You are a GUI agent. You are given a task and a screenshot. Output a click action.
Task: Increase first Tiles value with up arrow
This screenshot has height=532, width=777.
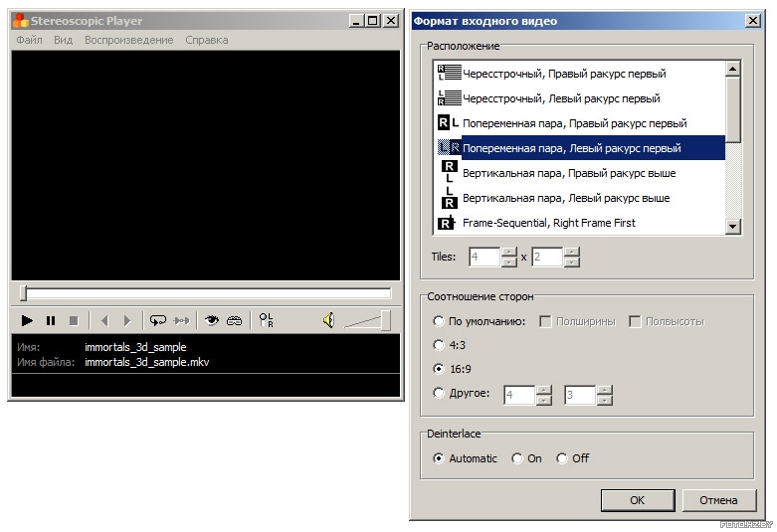pos(509,252)
